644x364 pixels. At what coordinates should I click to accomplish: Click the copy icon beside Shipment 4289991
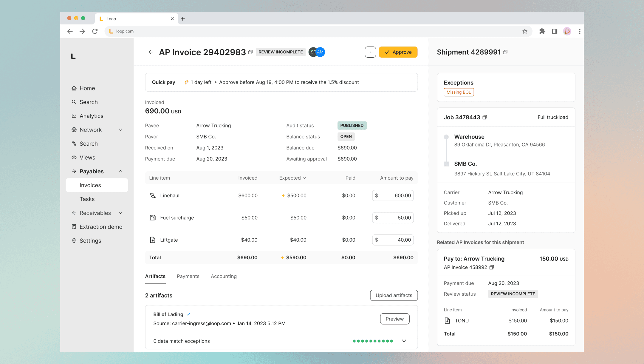pos(505,52)
